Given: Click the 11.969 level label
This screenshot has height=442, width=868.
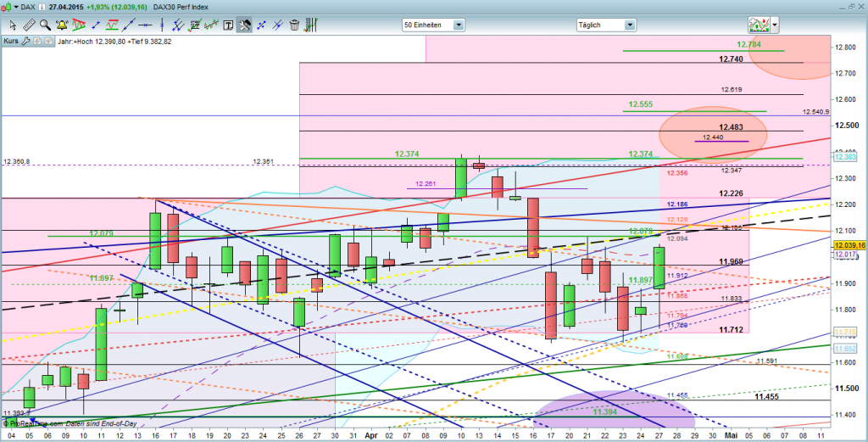Looking at the screenshot, I should tap(731, 261).
